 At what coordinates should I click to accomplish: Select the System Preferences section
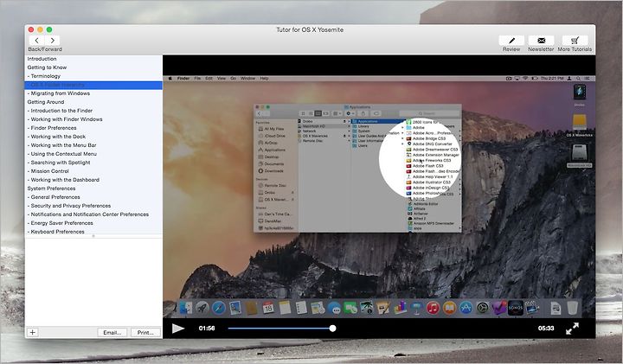pos(93,188)
